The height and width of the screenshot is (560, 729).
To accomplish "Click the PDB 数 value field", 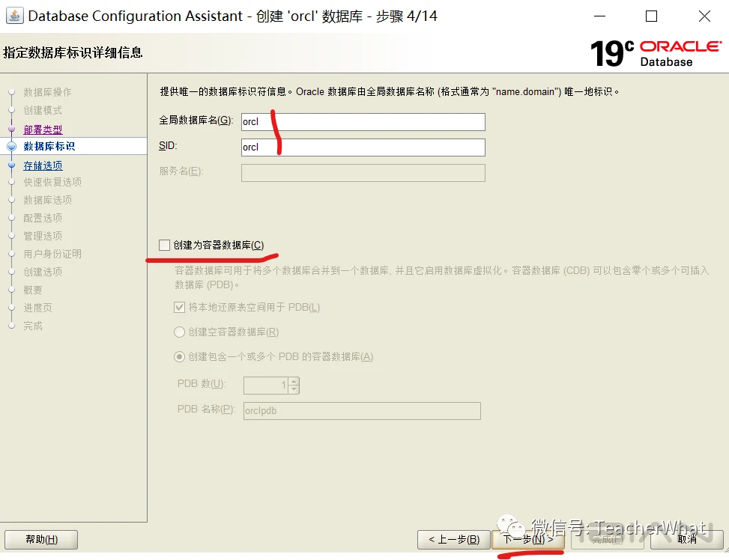I will click(x=267, y=386).
